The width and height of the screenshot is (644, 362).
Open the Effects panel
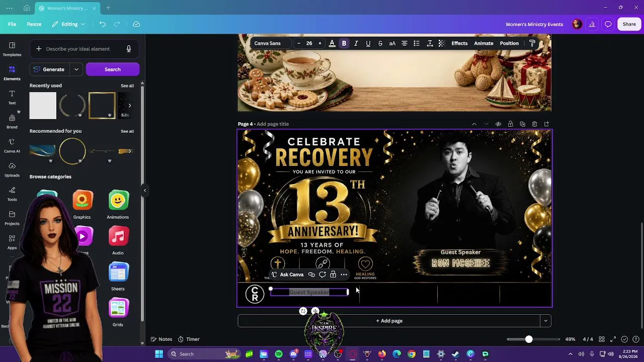coord(459,43)
